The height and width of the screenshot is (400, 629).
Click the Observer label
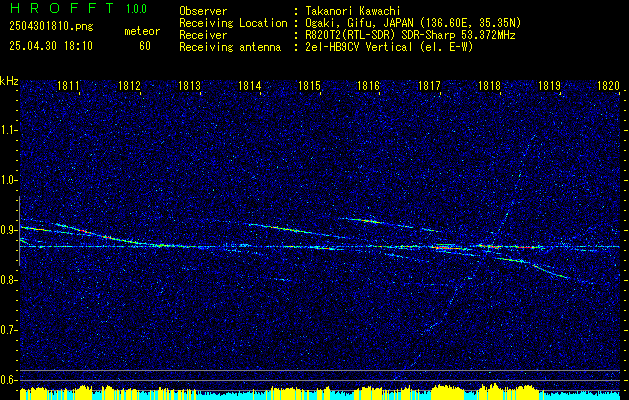pyautogui.click(x=203, y=11)
